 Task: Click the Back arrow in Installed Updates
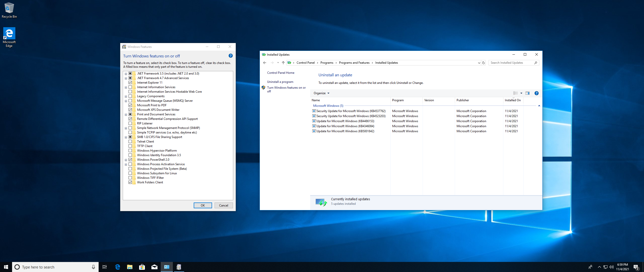[x=265, y=63]
